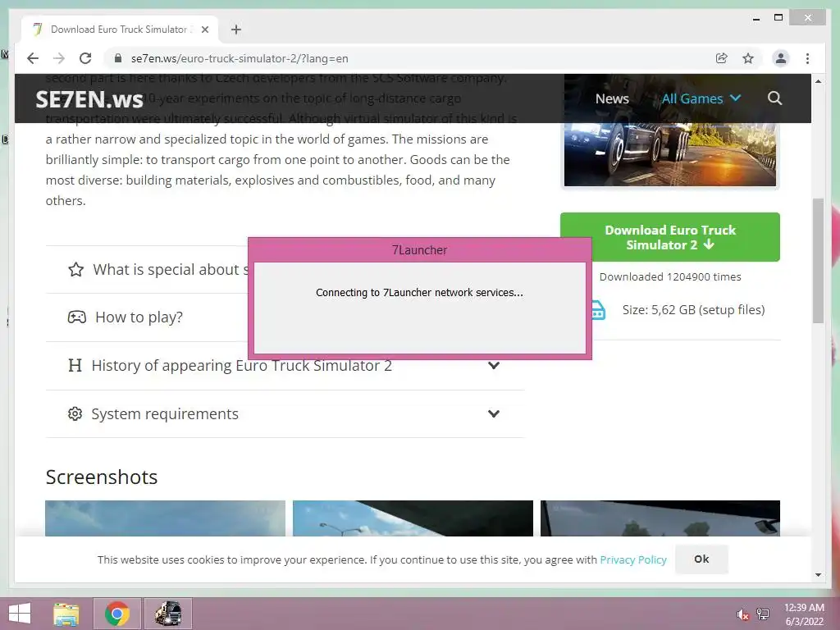
Task: Open the Chrome profile menu
Action: 781,58
